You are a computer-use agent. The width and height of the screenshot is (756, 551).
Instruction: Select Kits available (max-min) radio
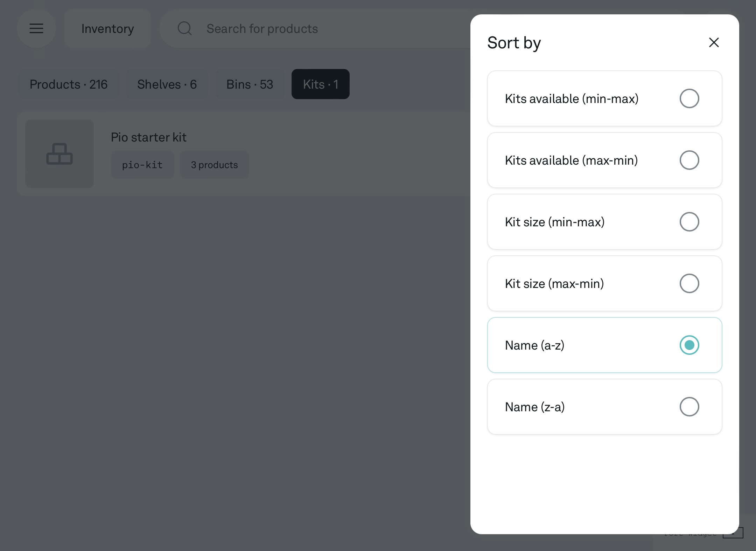click(689, 160)
